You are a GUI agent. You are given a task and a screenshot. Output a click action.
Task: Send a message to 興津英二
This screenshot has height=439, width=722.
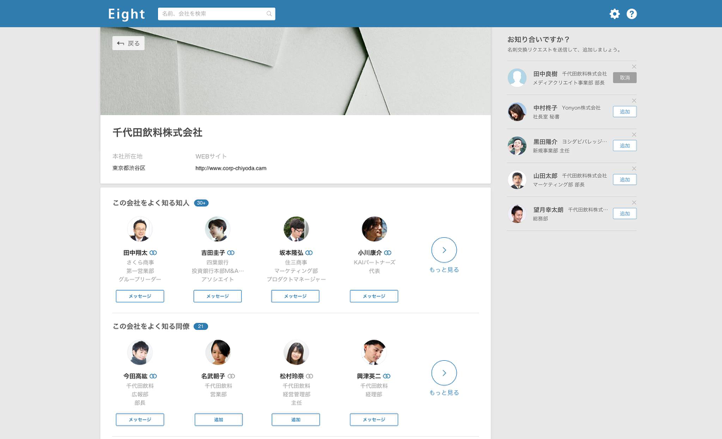pos(374,420)
